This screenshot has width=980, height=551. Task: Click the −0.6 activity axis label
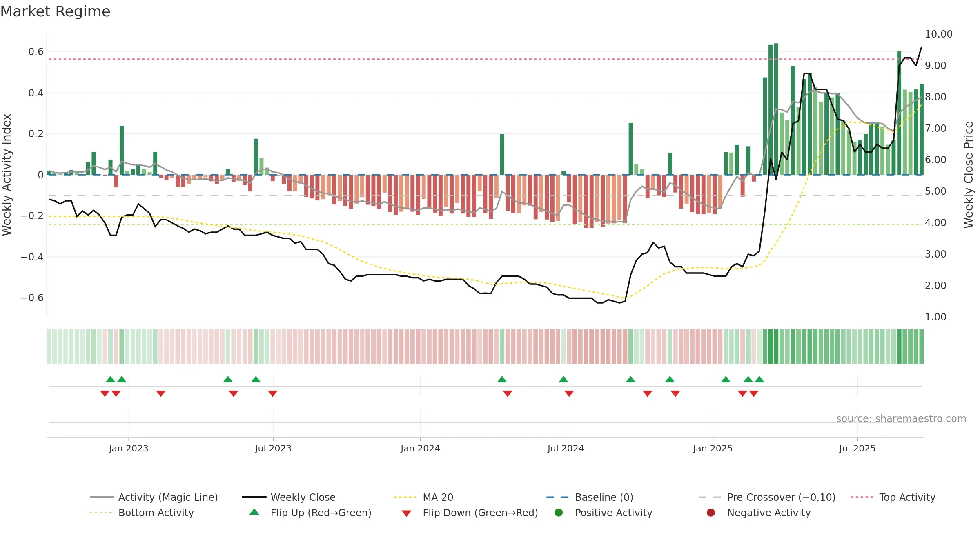[32, 298]
